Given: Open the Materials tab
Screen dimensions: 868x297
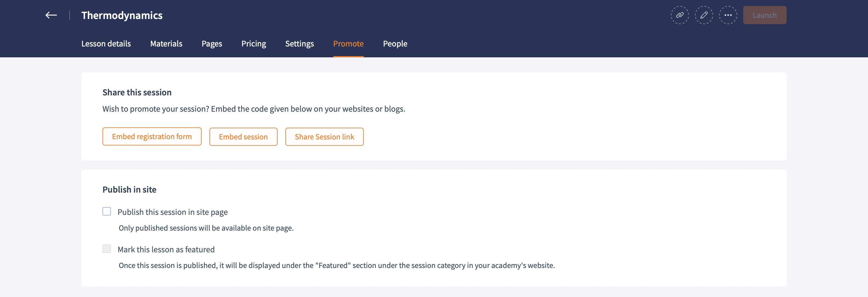Looking at the screenshot, I should coord(166,43).
